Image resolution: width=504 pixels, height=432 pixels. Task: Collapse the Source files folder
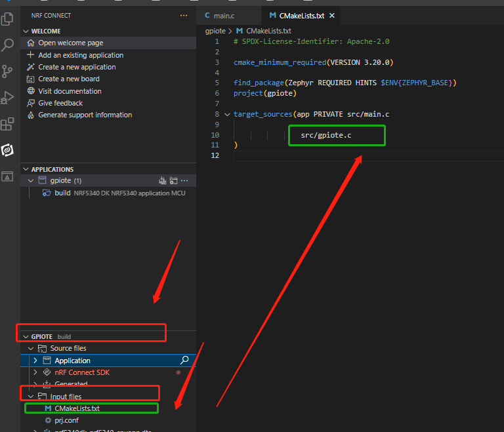click(31, 349)
